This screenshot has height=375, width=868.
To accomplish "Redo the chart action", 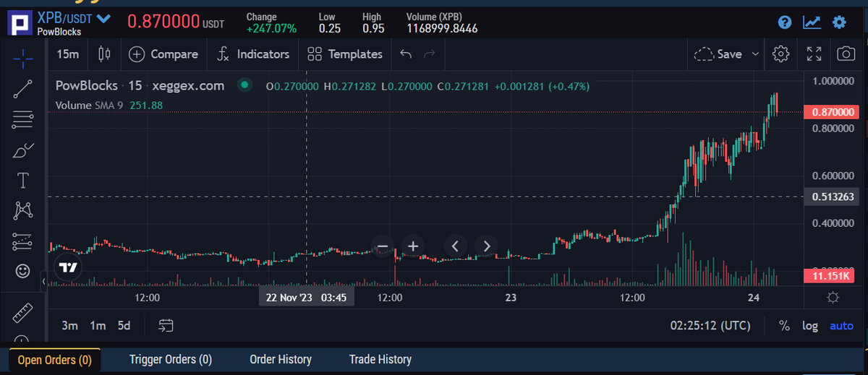I will coord(430,54).
